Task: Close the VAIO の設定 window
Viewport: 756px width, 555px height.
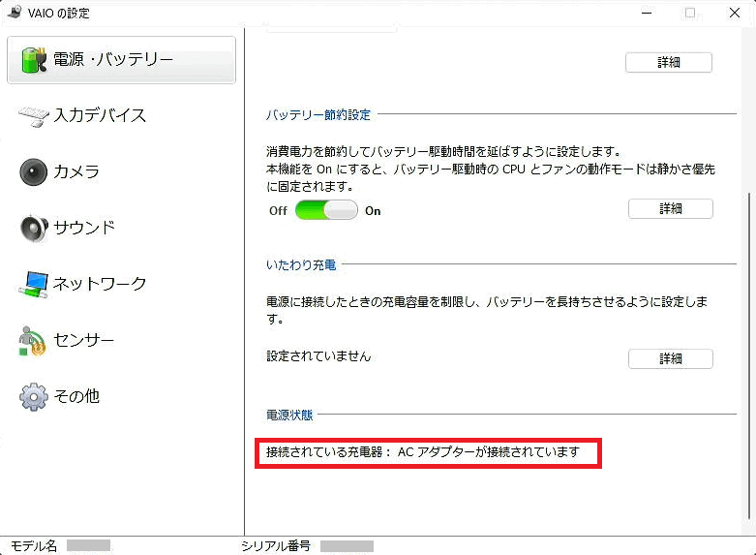Action: (x=735, y=13)
